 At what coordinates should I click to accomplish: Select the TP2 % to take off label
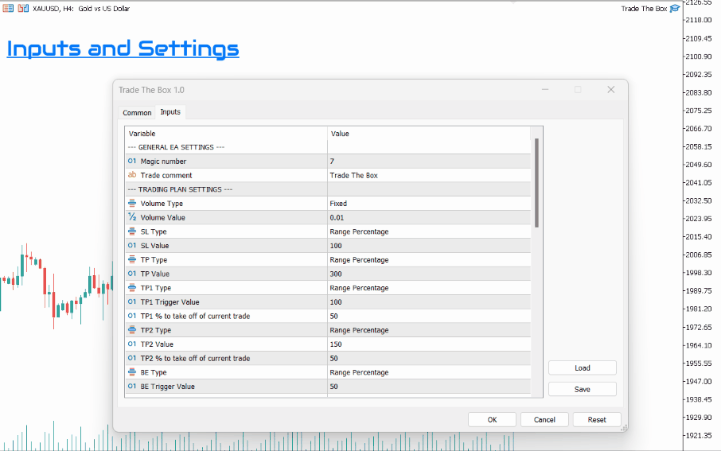click(195, 358)
